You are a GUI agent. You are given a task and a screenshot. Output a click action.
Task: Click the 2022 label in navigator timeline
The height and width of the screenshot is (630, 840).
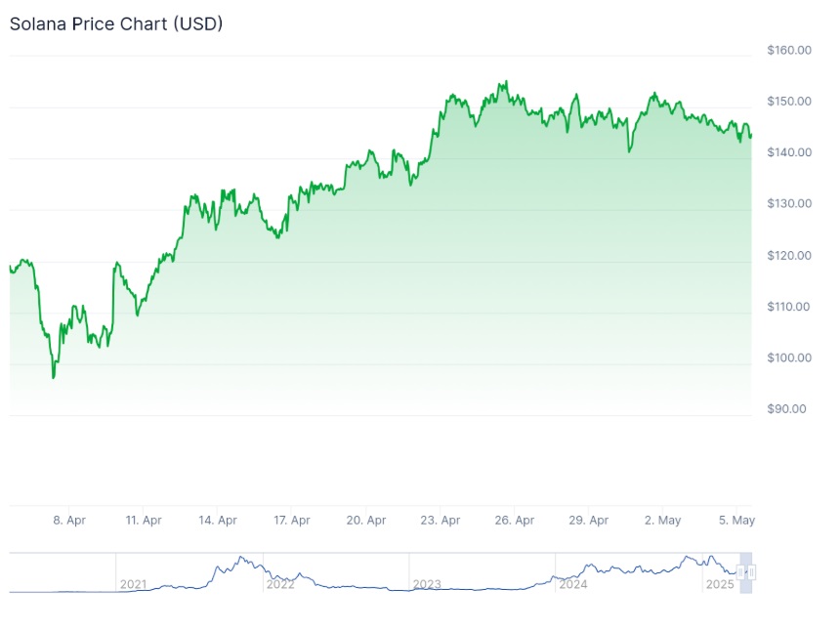point(280,584)
